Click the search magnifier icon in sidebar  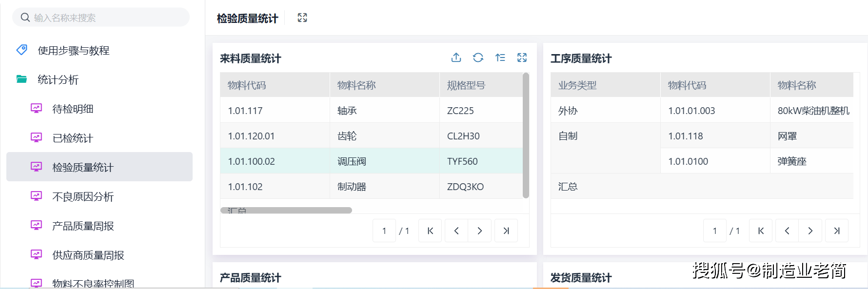coord(25,18)
